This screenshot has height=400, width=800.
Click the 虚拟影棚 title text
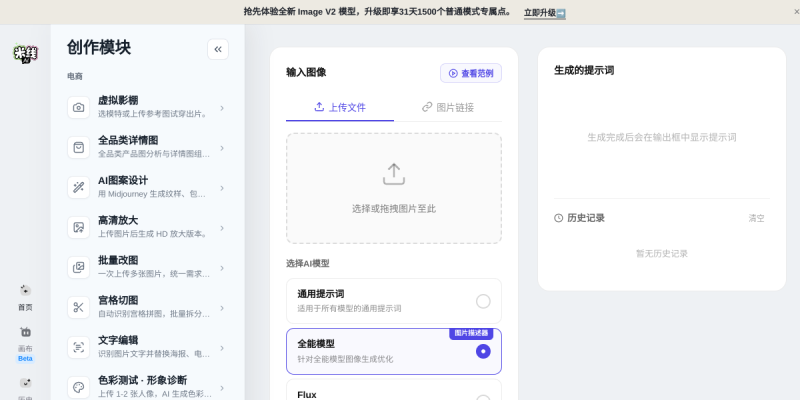pos(118,101)
